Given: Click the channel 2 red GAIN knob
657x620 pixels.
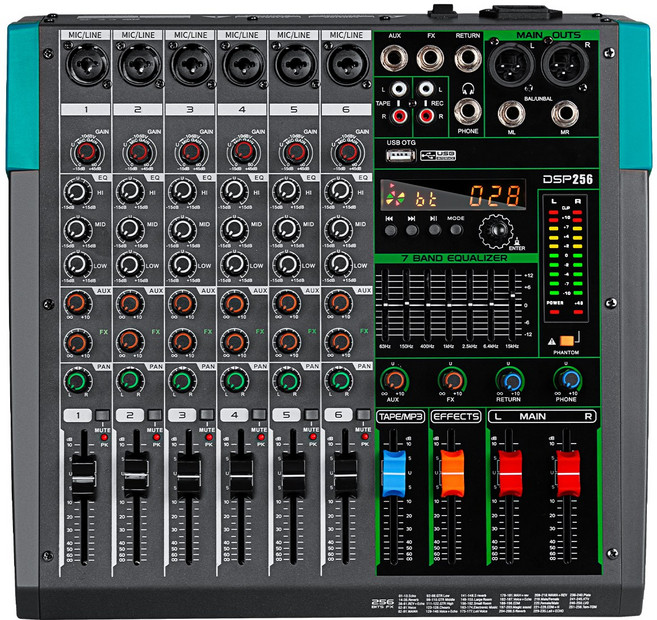Looking at the screenshot, I should (138, 152).
